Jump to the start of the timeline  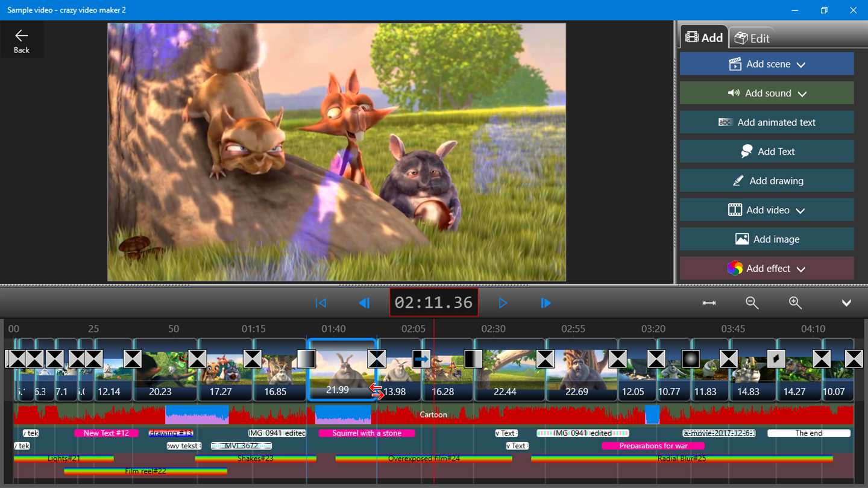coord(321,303)
